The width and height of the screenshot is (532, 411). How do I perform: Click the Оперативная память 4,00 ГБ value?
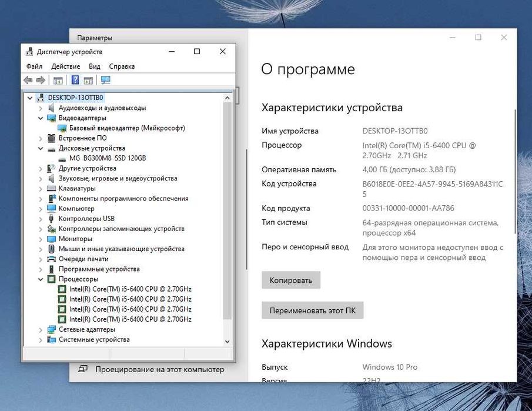[x=409, y=169]
